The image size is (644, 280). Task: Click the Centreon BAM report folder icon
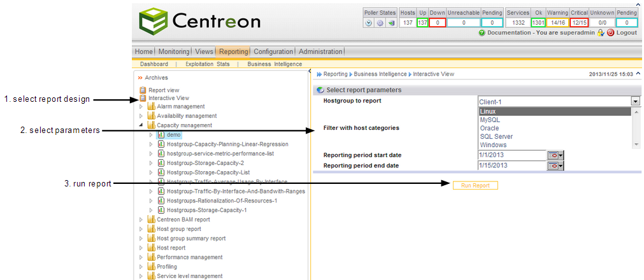(152, 220)
